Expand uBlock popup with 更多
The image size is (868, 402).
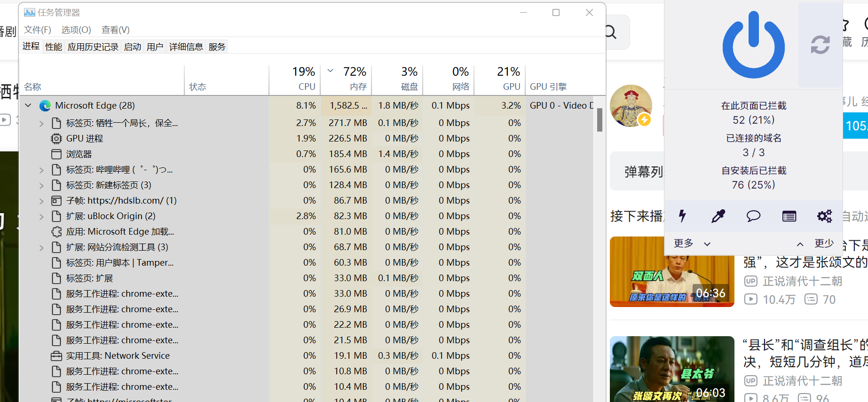692,243
